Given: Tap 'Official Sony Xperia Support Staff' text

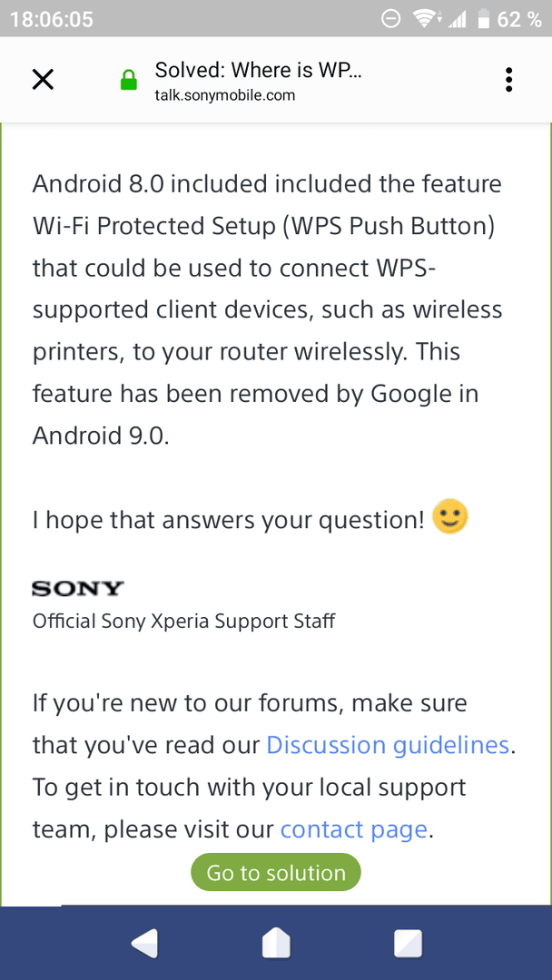Looking at the screenshot, I should pyautogui.click(x=183, y=622).
